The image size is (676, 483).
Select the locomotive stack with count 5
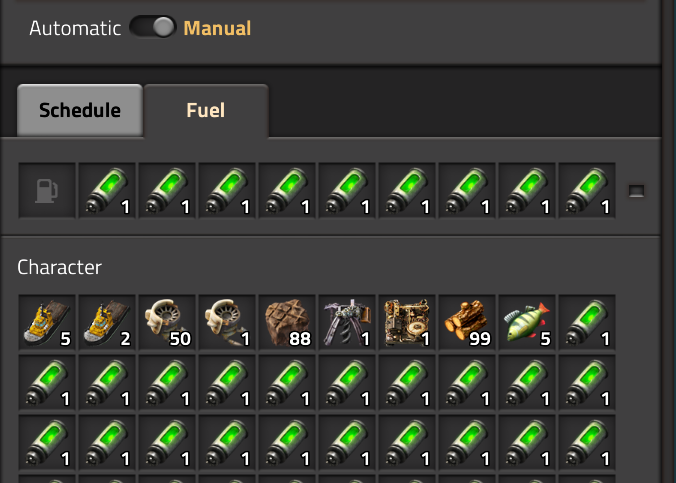click(46, 322)
